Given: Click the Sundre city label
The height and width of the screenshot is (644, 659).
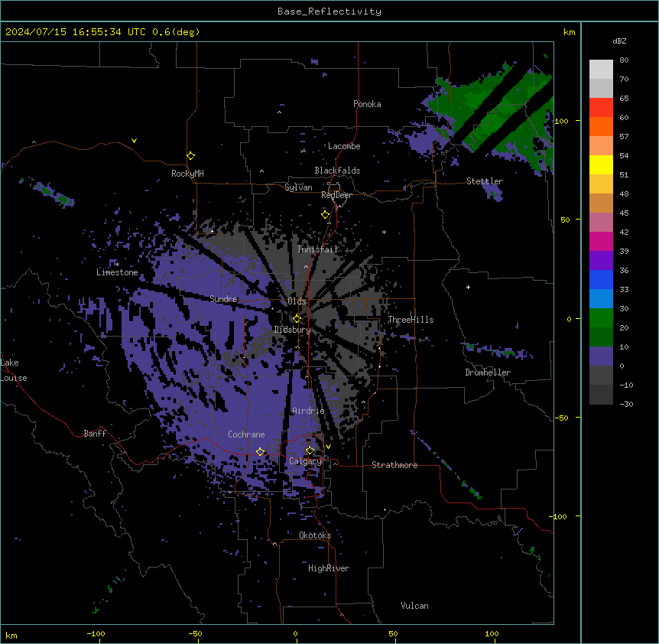Looking at the screenshot, I should tap(223, 299).
